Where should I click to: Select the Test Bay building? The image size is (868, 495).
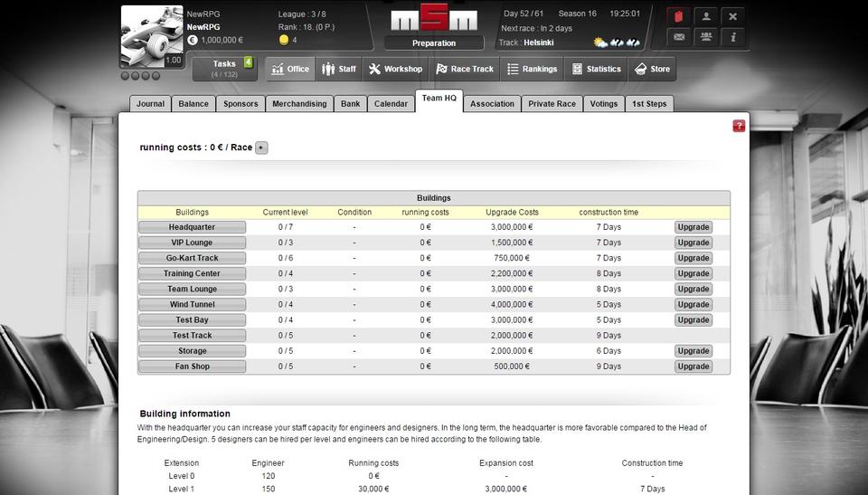pyautogui.click(x=192, y=320)
